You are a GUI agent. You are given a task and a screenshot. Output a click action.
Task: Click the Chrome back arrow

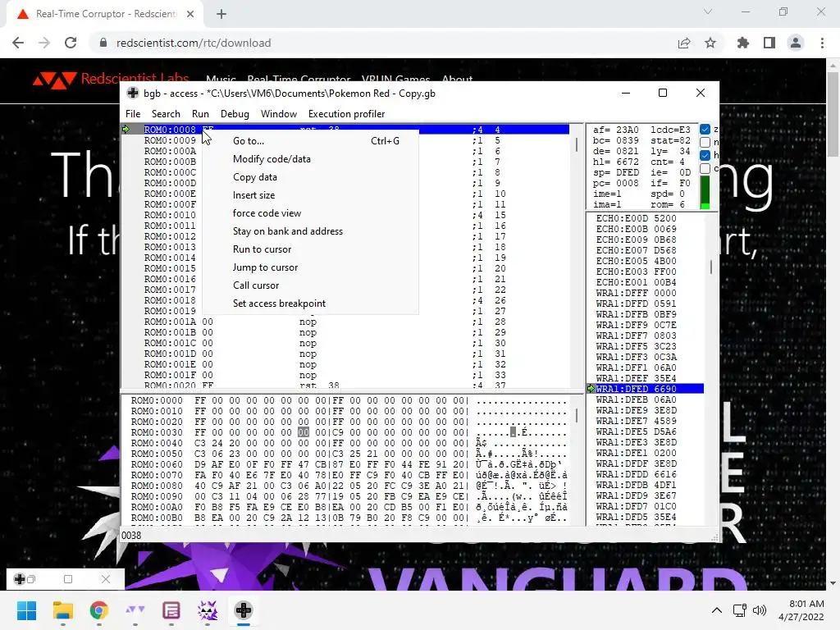tap(18, 43)
